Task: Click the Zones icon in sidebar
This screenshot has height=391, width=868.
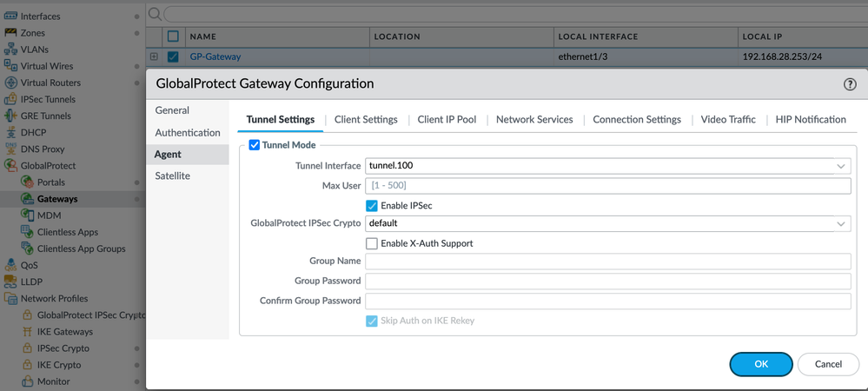Action: [x=11, y=33]
